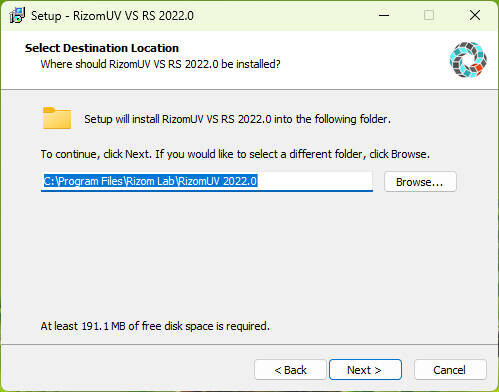Cancel the RizomUV installation

pos(450,370)
